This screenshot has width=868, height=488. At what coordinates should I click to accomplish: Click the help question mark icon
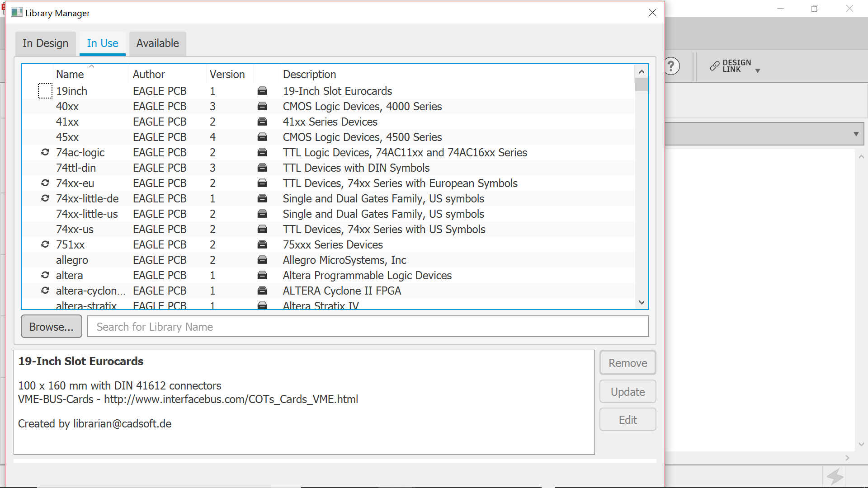tap(672, 66)
